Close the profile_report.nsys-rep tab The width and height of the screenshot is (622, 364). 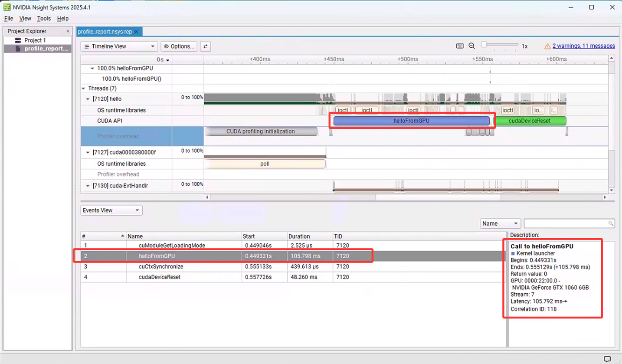(x=136, y=32)
